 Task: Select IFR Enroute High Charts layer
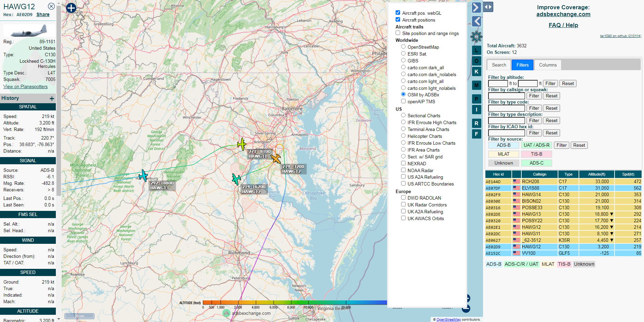coord(403,122)
